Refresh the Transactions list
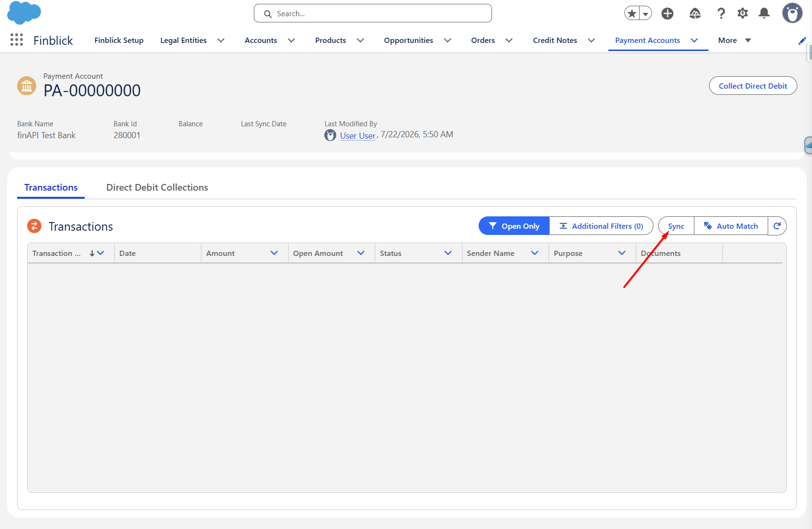 tap(777, 226)
